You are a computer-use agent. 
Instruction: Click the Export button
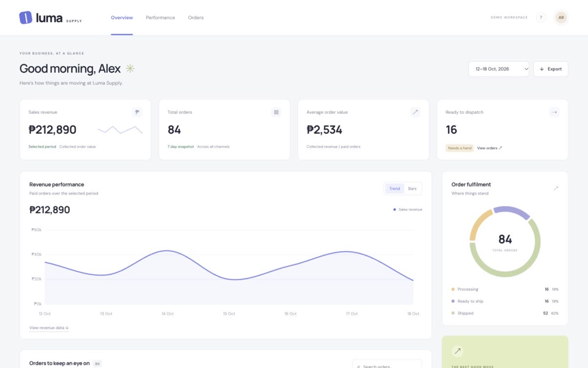coord(551,69)
